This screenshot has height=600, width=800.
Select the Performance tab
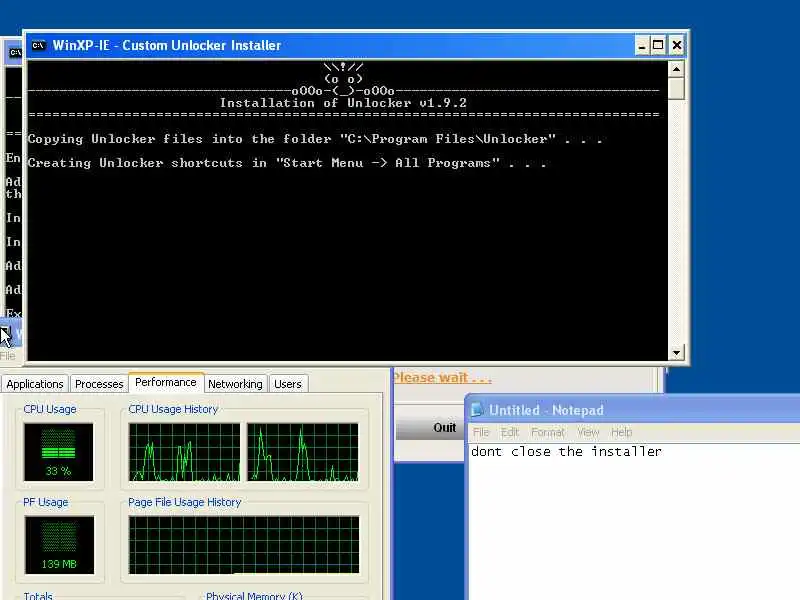(x=166, y=382)
